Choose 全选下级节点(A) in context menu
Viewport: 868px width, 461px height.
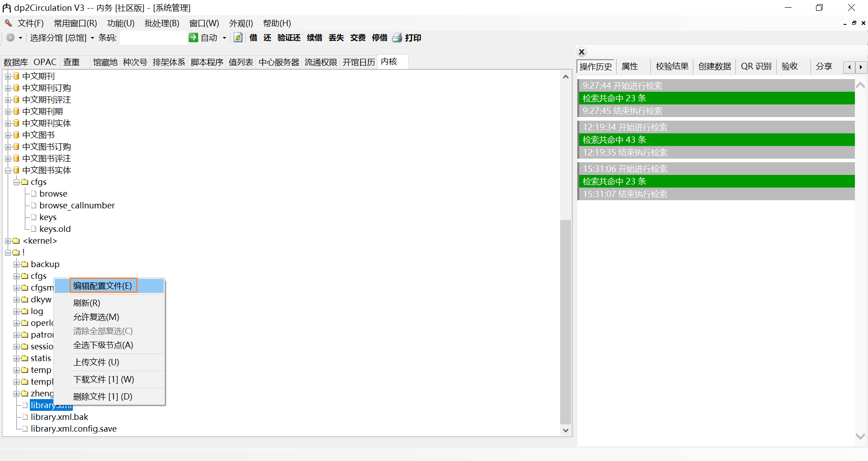coord(109,345)
